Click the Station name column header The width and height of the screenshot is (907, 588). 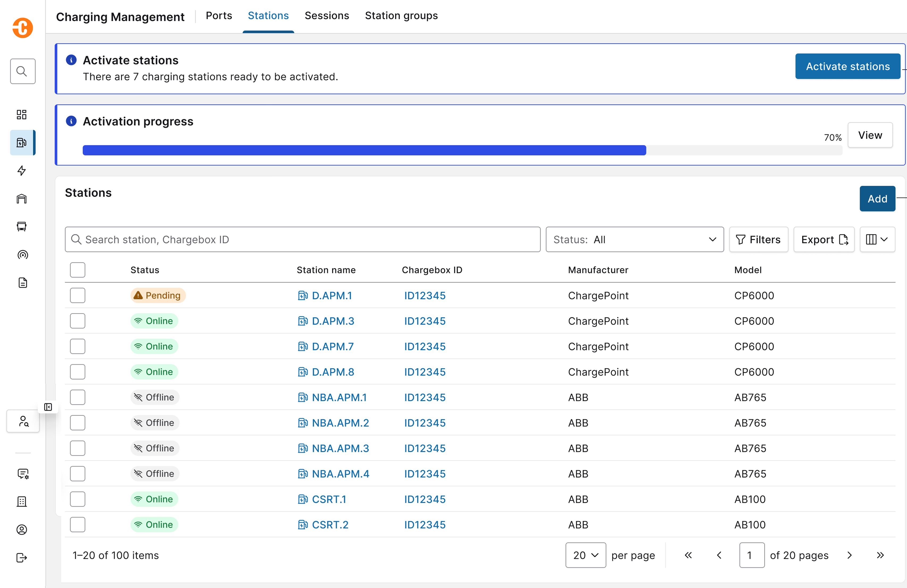pos(326,270)
